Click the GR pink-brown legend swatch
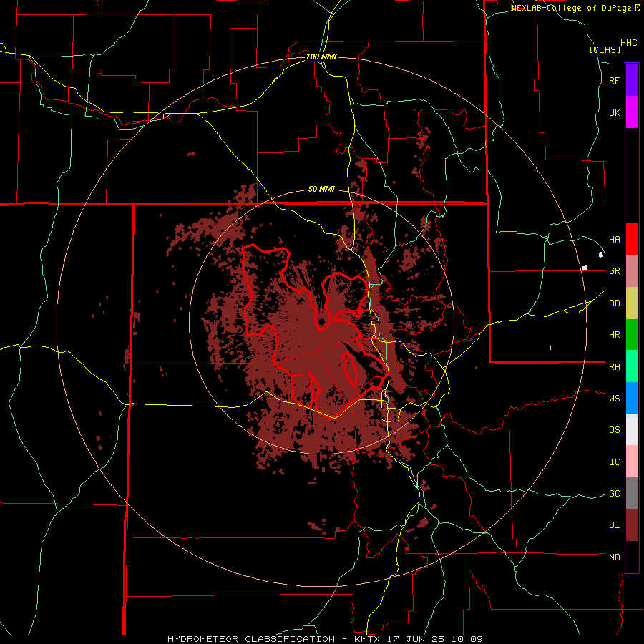This screenshot has width=644, height=644. pyautogui.click(x=632, y=271)
